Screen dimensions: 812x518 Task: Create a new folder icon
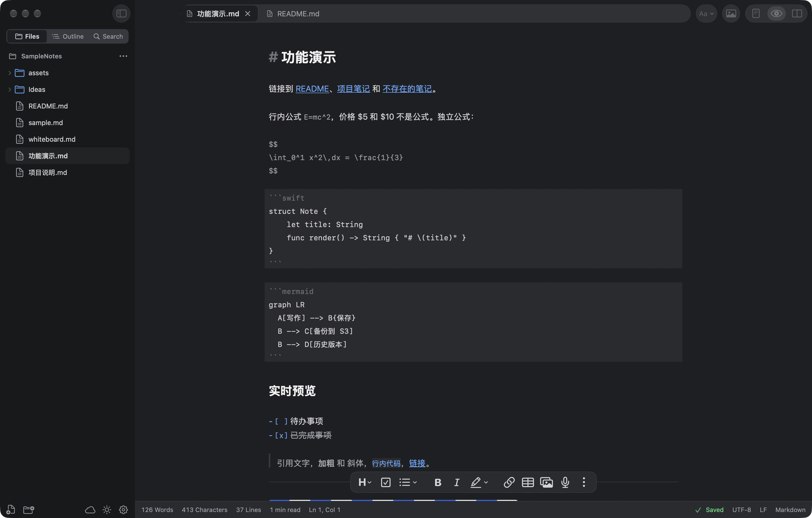(x=29, y=510)
